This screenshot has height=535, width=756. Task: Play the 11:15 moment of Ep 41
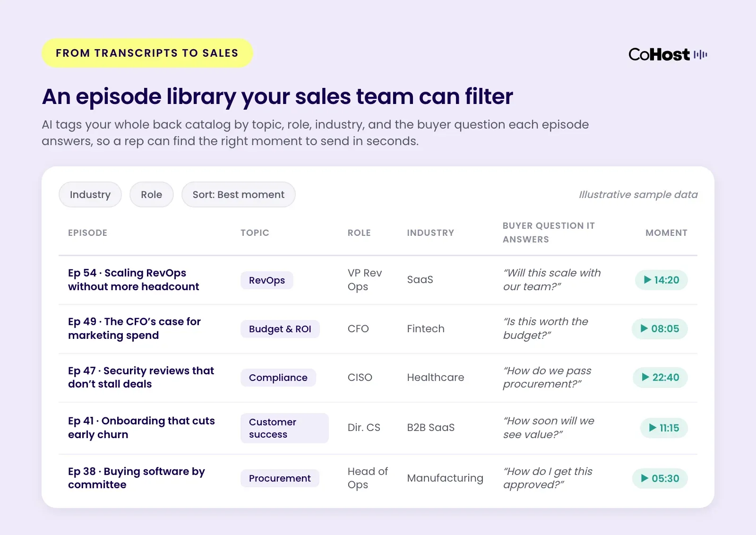click(x=664, y=428)
